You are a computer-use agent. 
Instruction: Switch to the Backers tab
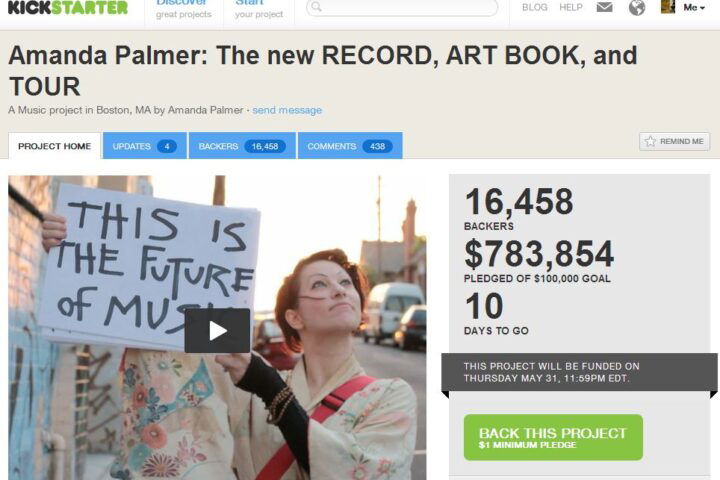(242, 146)
